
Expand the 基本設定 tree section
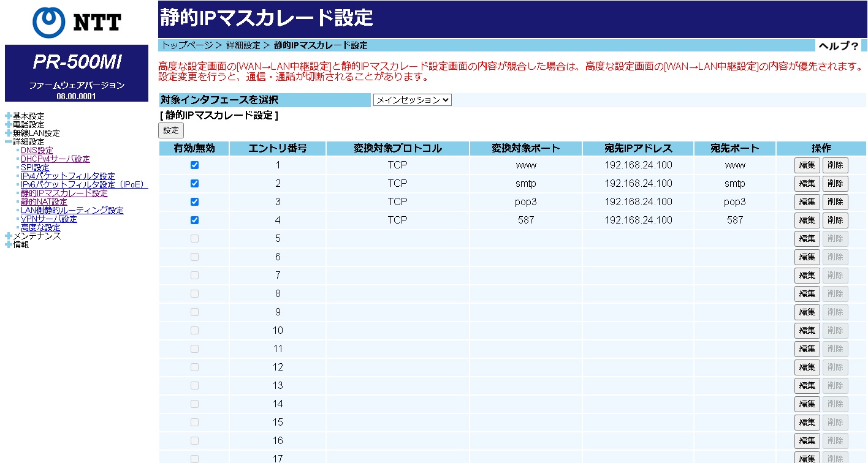click(x=9, y=116)
